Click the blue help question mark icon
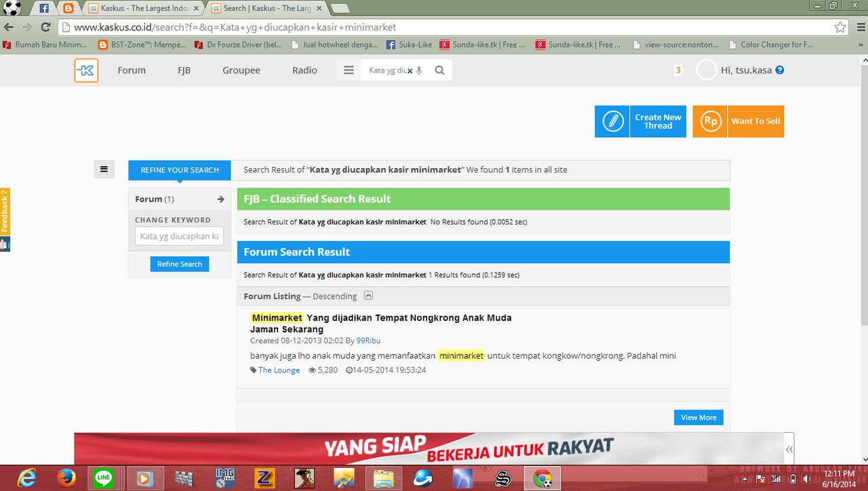The height and width of the screenshot is (491, 868). tap(780, 70)
